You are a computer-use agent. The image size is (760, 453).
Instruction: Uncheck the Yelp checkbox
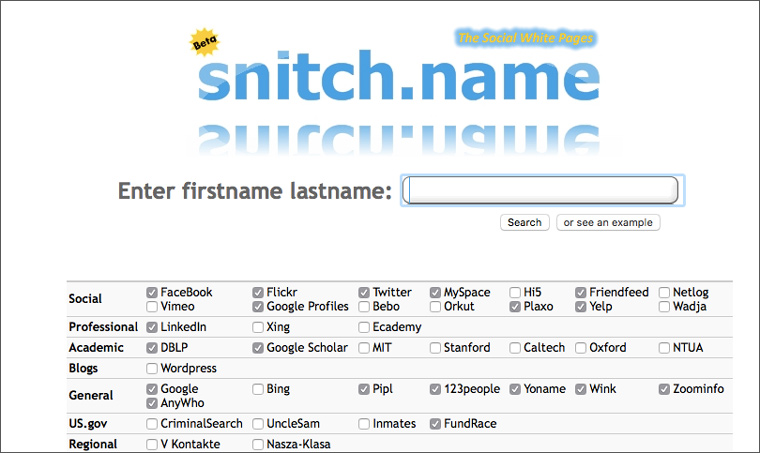pyautogui.click(x=581, y=307)
